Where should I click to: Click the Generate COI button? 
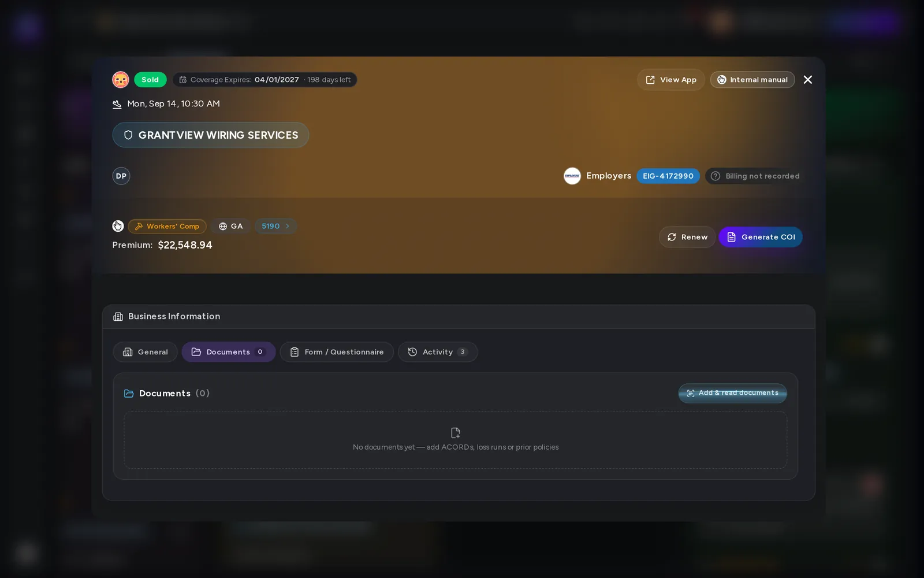761,237
